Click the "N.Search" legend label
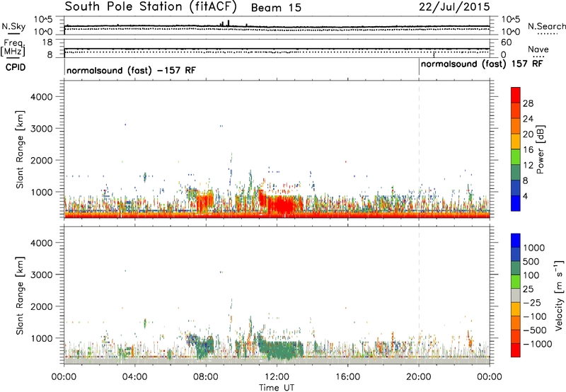566x392 pixels. [547, 26]
